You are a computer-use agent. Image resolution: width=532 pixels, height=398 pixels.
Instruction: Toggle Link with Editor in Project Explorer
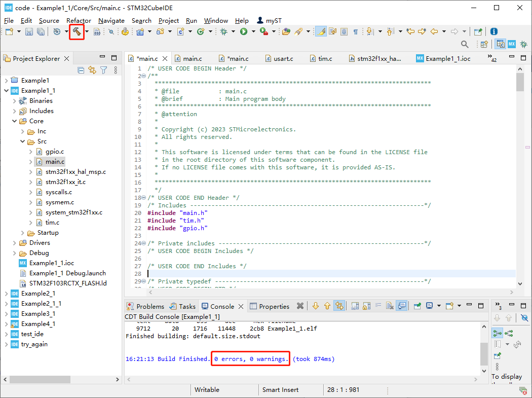coord(92,70)
